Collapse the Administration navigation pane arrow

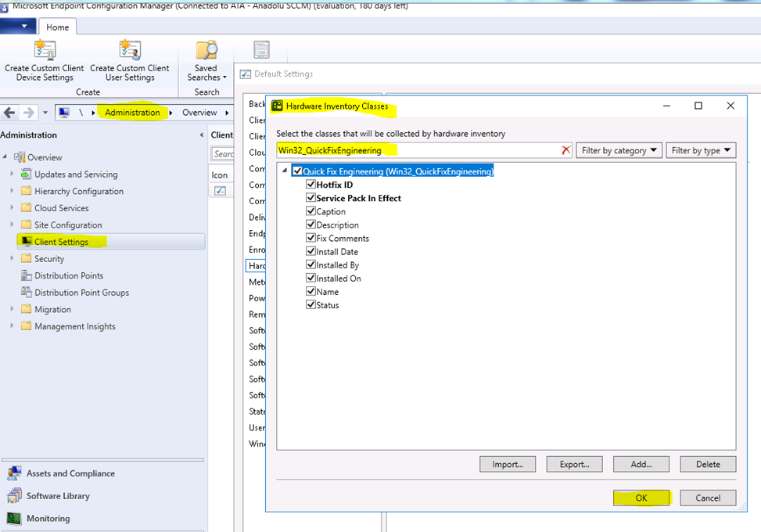point(202,135)
